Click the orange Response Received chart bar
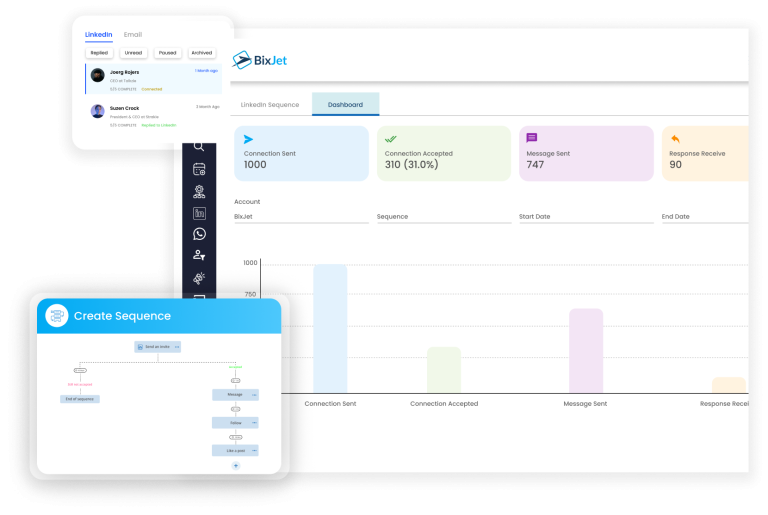The width and height of the screenshot is (768, 515). 729,385
